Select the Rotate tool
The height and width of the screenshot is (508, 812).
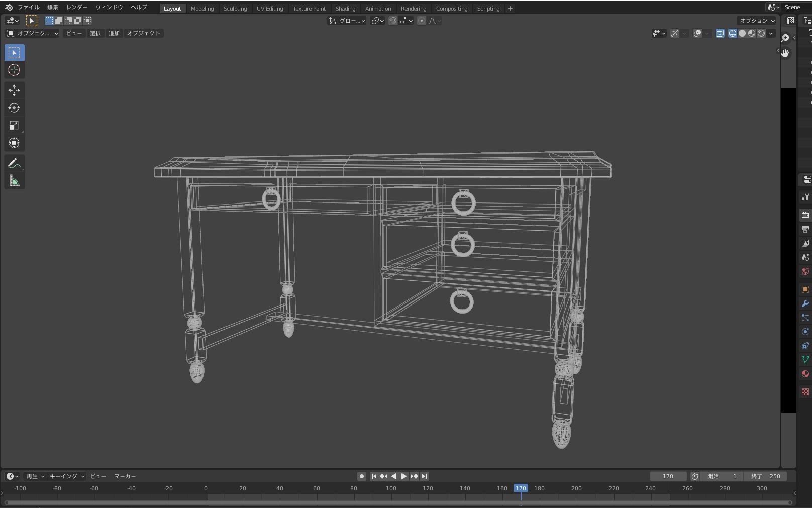14,107
